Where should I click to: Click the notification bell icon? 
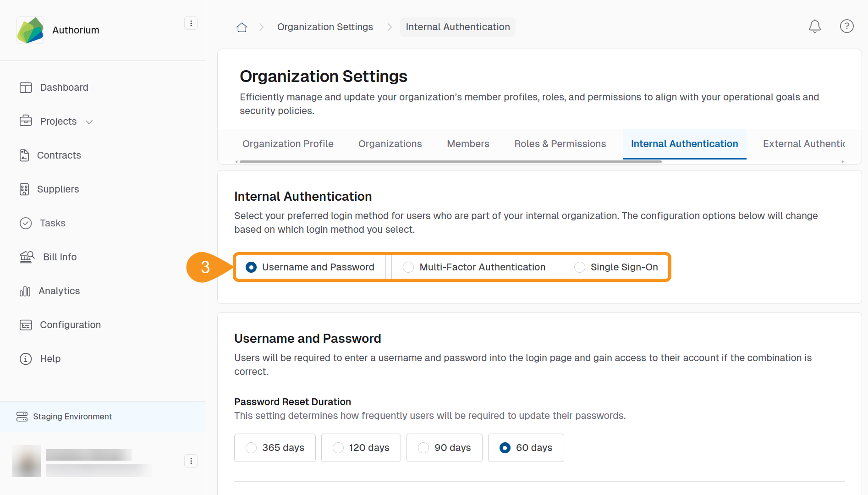[814, 27]
